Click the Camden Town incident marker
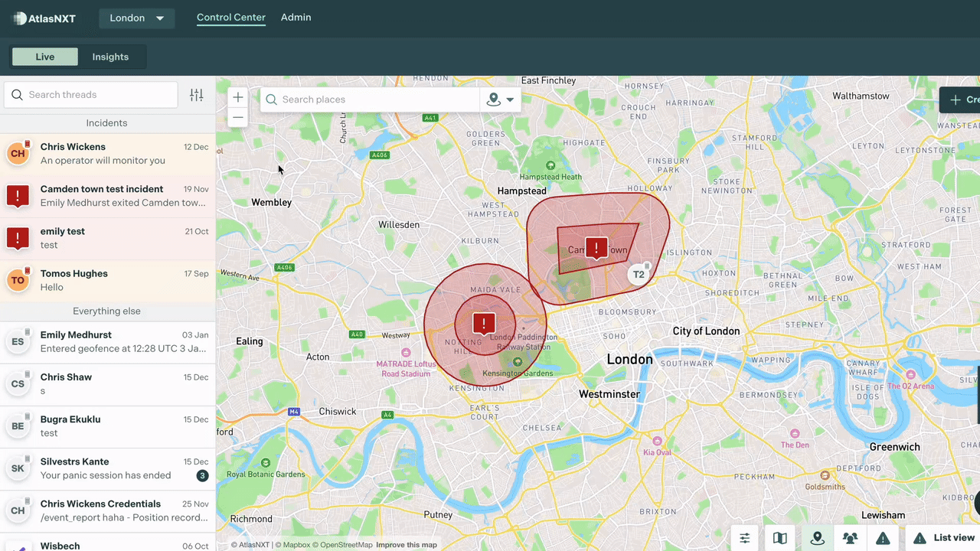 pos(596,248)
